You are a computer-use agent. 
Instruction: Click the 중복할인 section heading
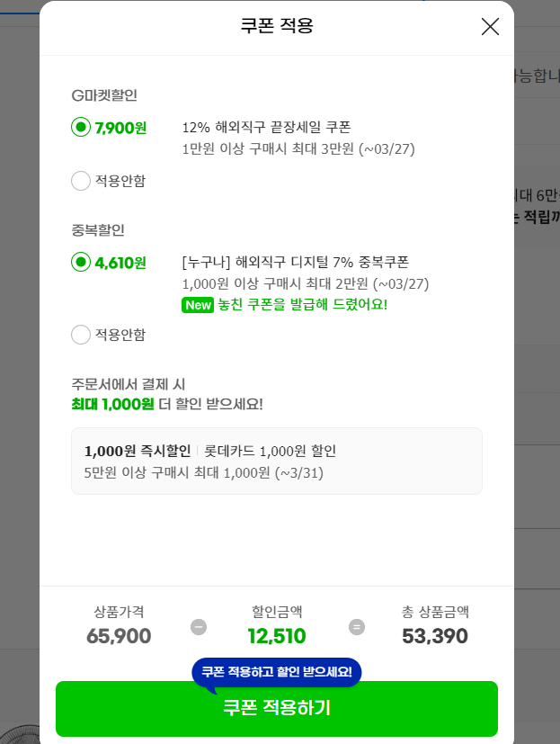(98, 230)
